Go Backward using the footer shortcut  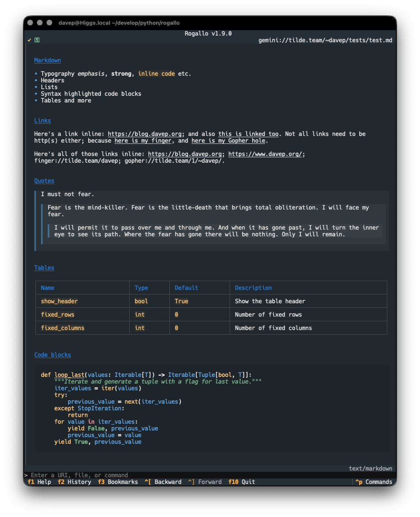[x=163, y=482]
